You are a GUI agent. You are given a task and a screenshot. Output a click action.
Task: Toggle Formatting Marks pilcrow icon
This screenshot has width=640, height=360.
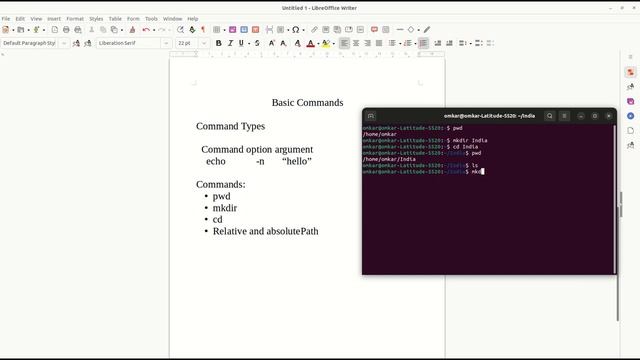(203, 30)
